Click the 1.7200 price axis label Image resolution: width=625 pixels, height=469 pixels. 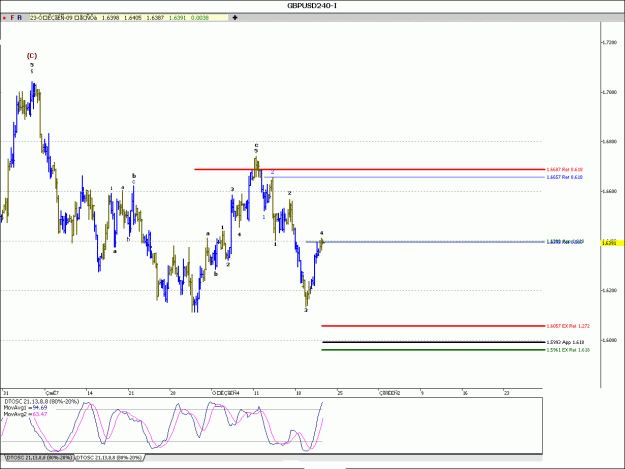(x=609, y=42)
